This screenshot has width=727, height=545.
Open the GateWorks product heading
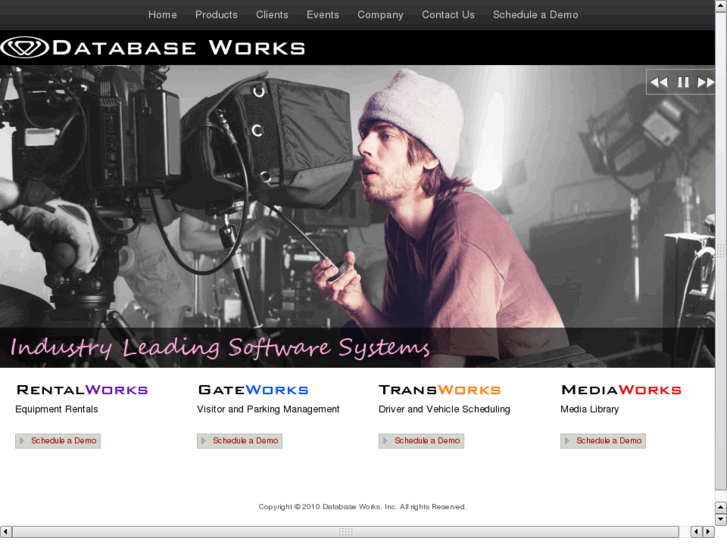(253, 390)
